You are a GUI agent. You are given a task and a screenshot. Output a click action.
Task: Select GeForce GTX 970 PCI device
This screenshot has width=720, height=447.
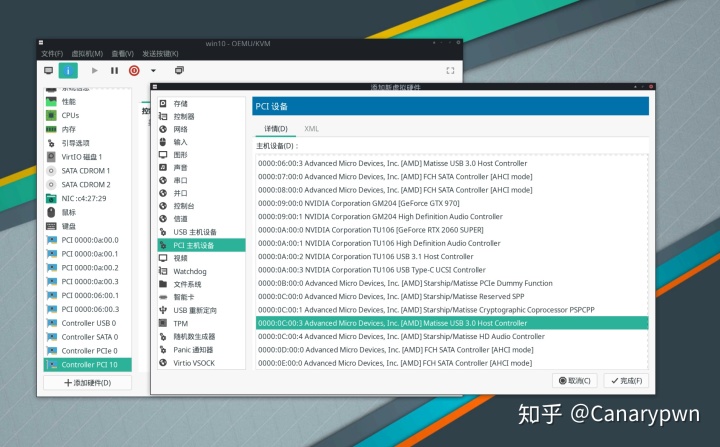[452, 203]
